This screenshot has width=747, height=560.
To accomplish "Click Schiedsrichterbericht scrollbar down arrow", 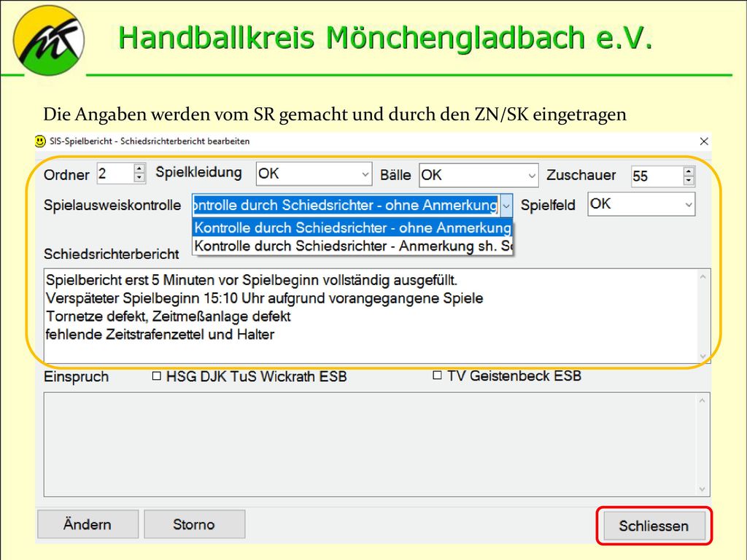I will (703, 356).
